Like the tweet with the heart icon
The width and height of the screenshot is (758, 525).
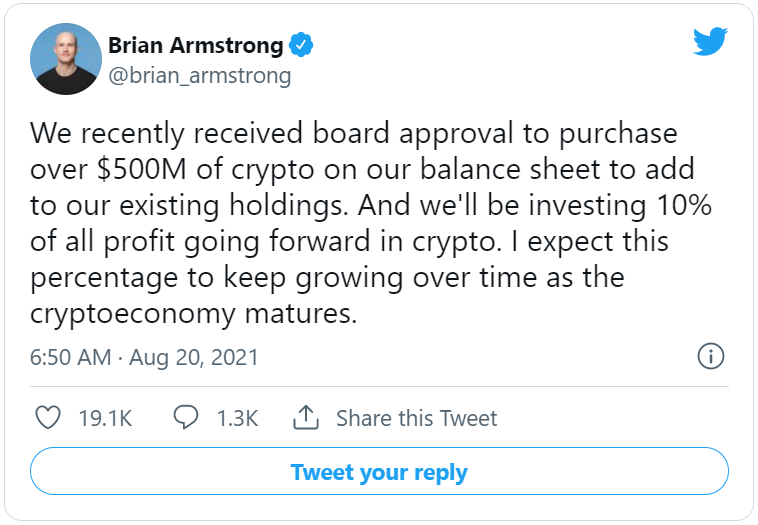(48, 417)
